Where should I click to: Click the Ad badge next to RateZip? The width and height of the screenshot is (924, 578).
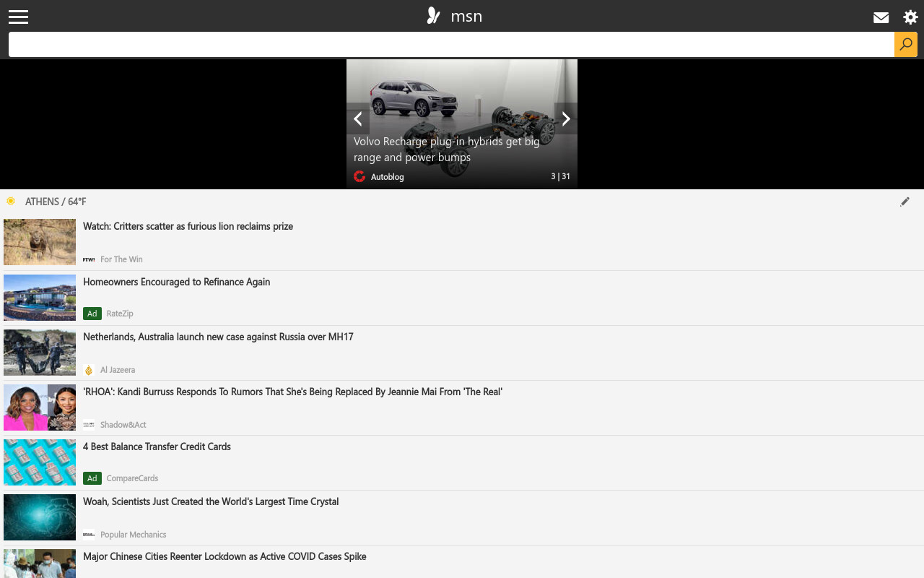click(92, 314)
